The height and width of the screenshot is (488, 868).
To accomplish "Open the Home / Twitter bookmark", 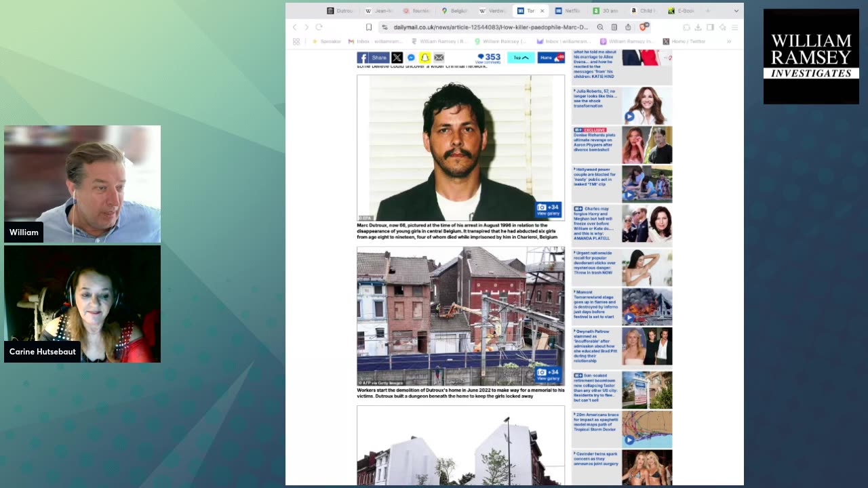I will point(684,41).
